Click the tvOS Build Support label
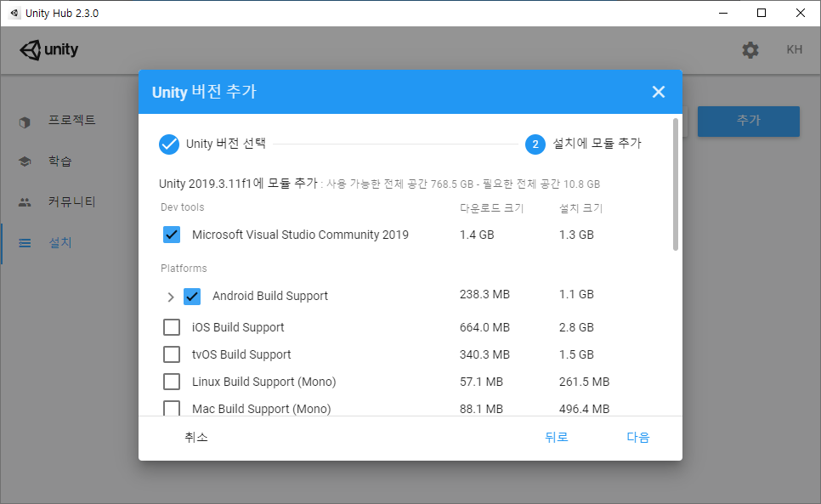 click(x=241, y=355)
